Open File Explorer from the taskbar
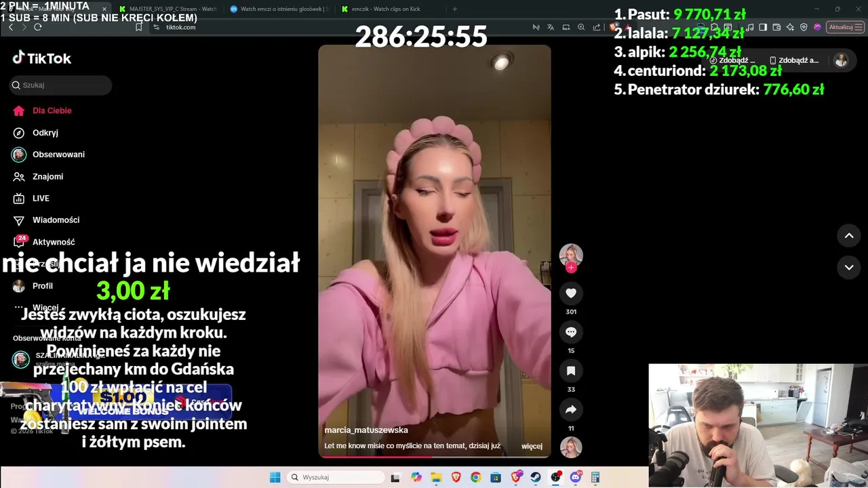Viewport: 868px width, 488px height. [436, 477]
